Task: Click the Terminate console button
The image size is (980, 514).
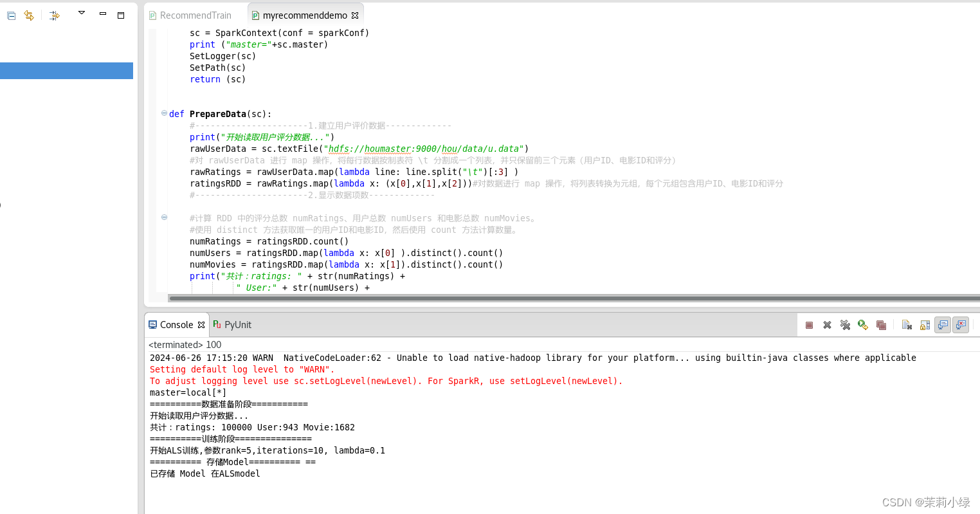Action: 809,325
